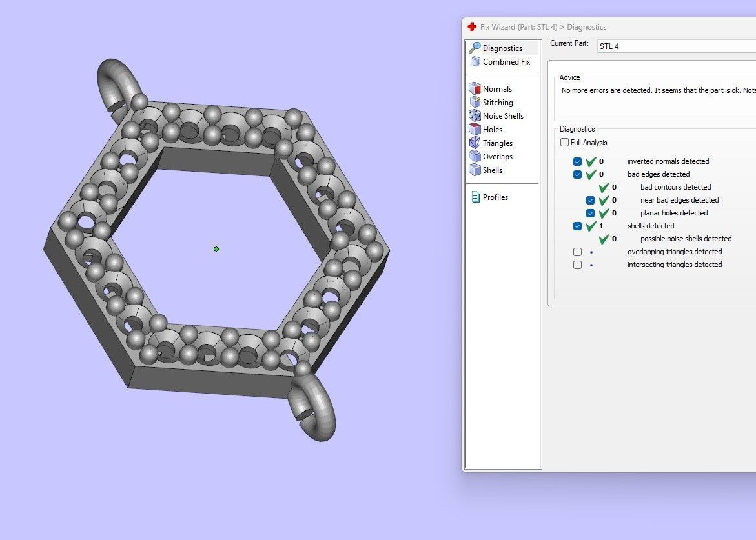This screenshot has height=540, width=756.
Task: Click the 'possible noise shells detected' label
Action: 686,239
